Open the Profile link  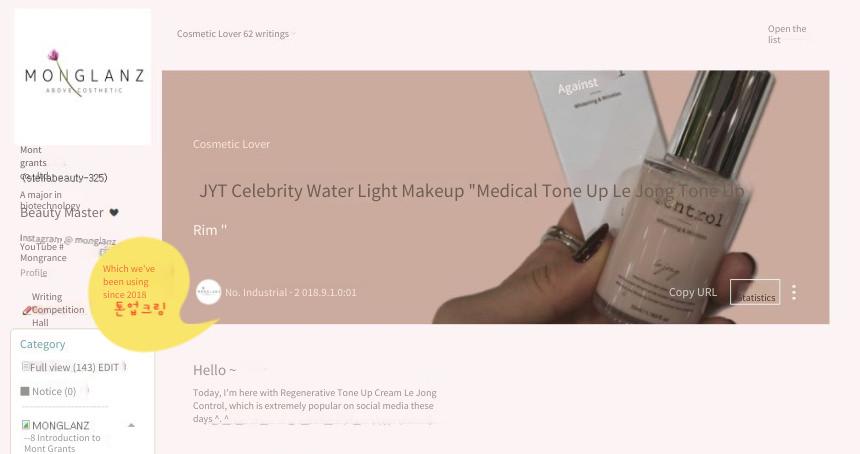click(x=33, y=273)
